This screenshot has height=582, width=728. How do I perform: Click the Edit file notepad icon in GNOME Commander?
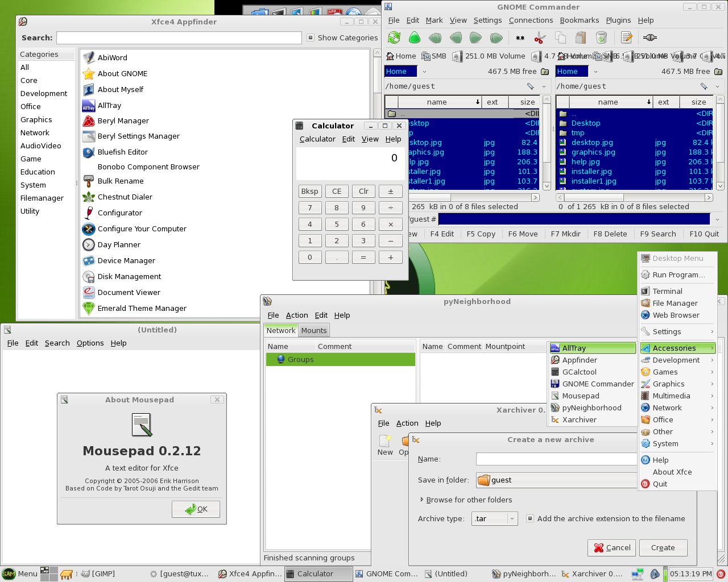click(627, 38)
